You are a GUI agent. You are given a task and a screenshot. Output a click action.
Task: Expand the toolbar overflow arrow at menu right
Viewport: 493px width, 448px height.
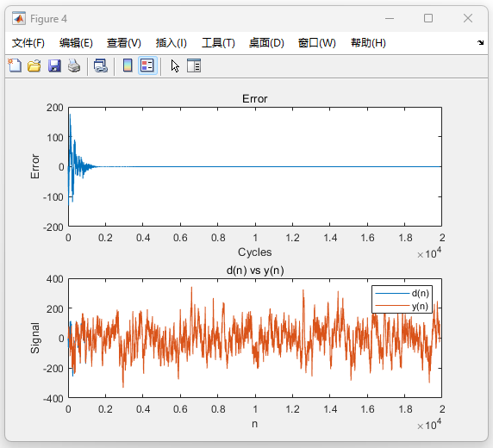coord(480,42)
